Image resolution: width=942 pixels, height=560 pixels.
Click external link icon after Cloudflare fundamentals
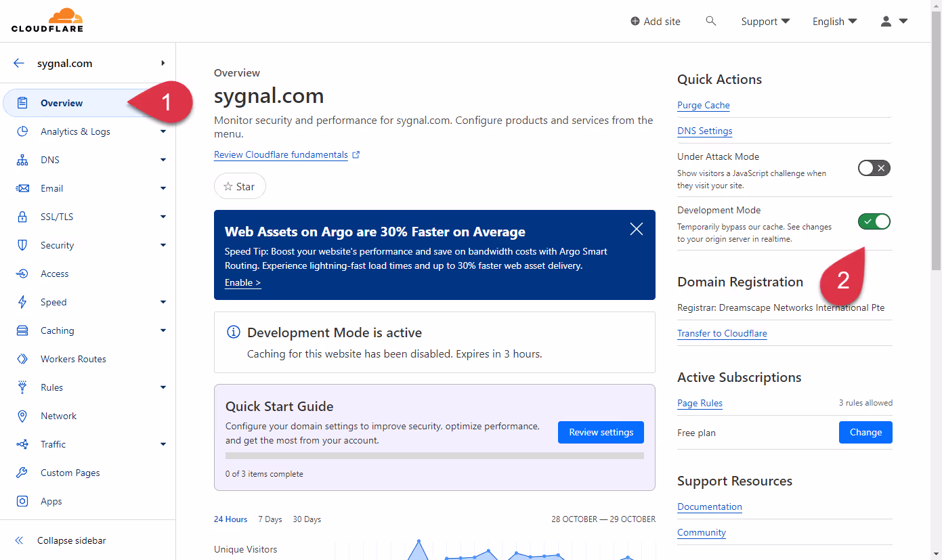click(x=356, y=154)
